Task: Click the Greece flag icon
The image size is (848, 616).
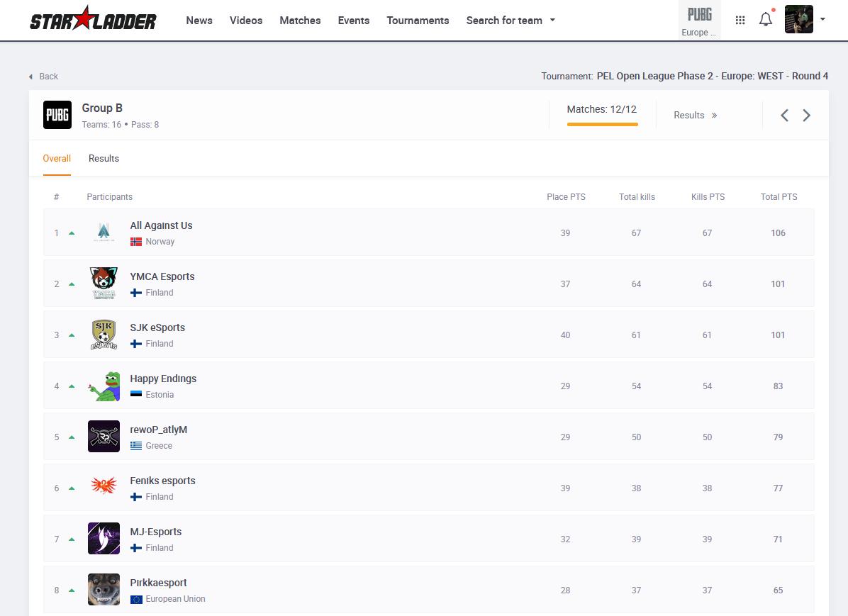Action: coord(136,446)
